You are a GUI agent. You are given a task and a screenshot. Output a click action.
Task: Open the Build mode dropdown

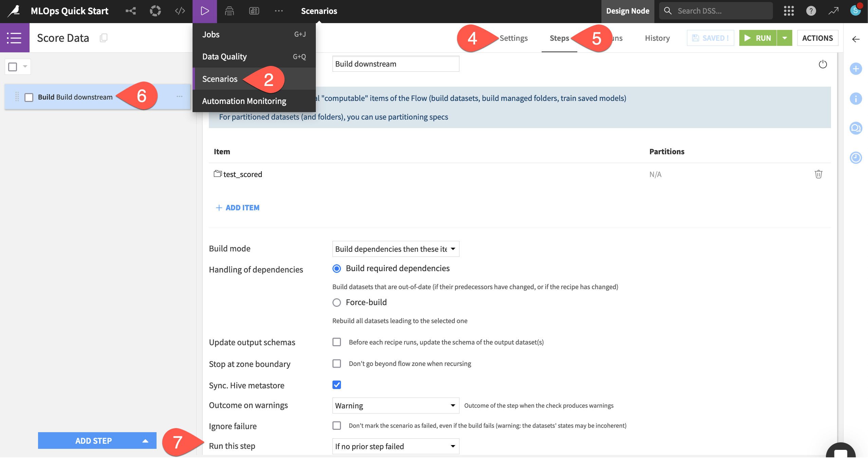point(395,249)
